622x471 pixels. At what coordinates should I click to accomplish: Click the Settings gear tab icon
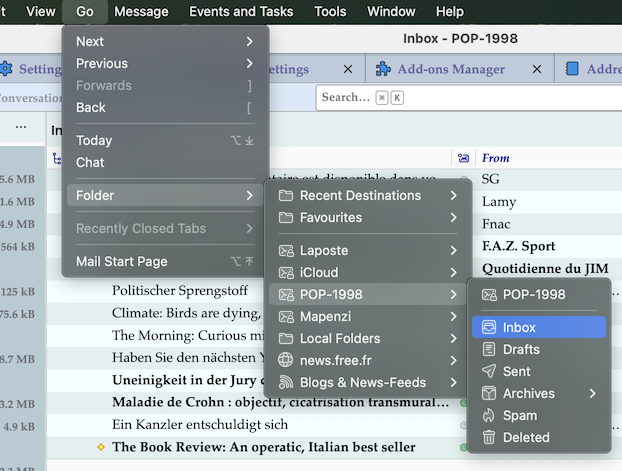(6, 69)
